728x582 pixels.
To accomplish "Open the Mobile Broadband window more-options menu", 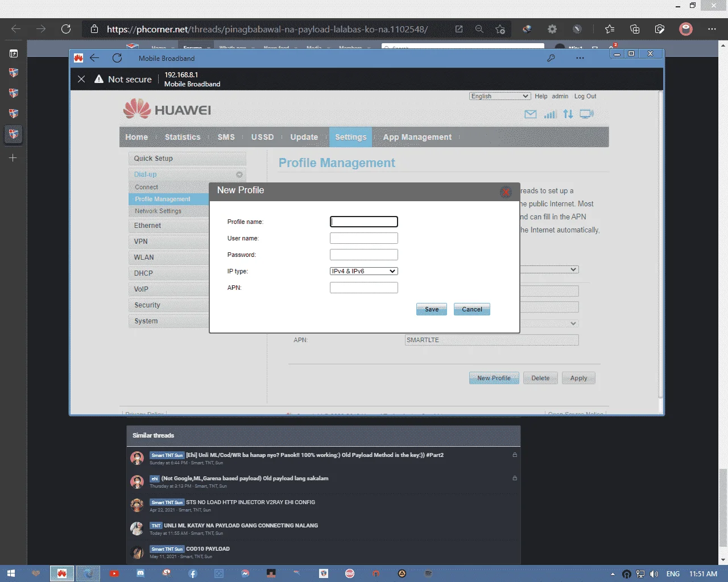I will click(580, 58).
